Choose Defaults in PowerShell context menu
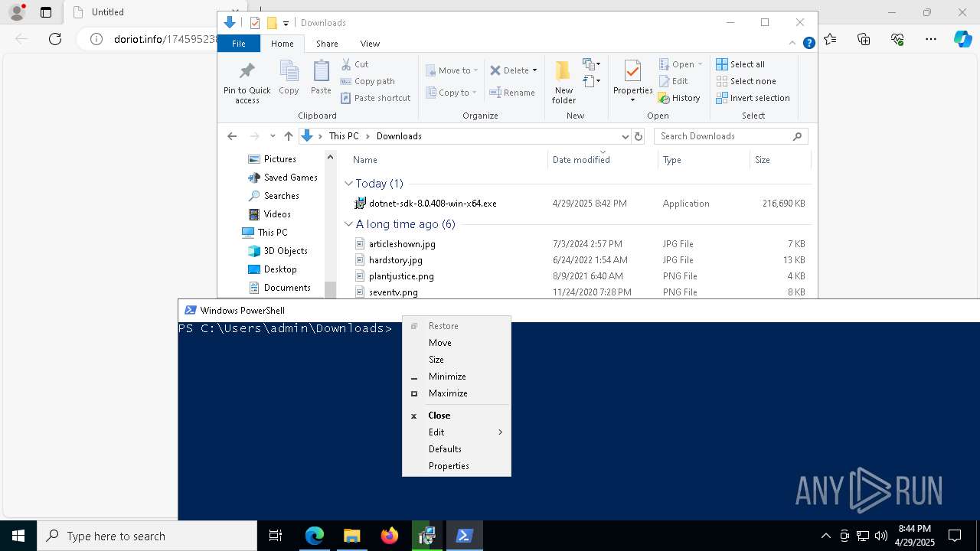 [x=456, y=449]
